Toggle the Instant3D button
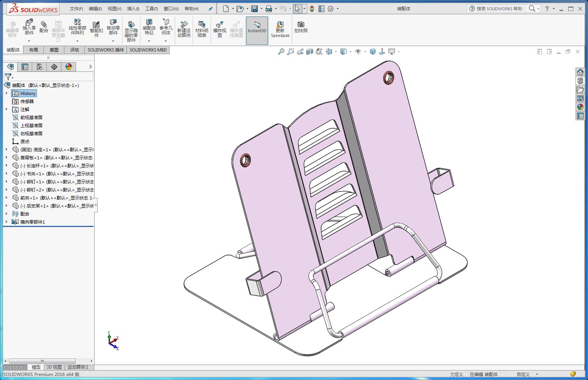This screenshot has height=380, width=588. pos(257,31)
